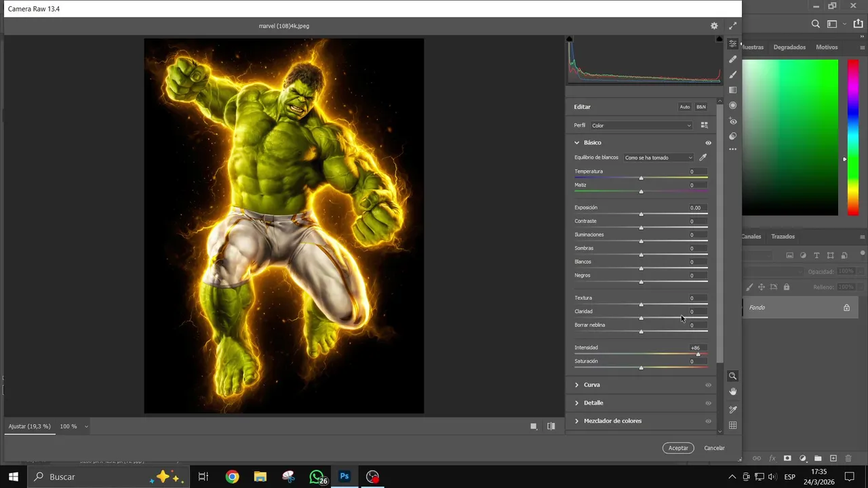Select the Radial Filter tool
The image size is (868, 488).
click(x=732, y=106)
